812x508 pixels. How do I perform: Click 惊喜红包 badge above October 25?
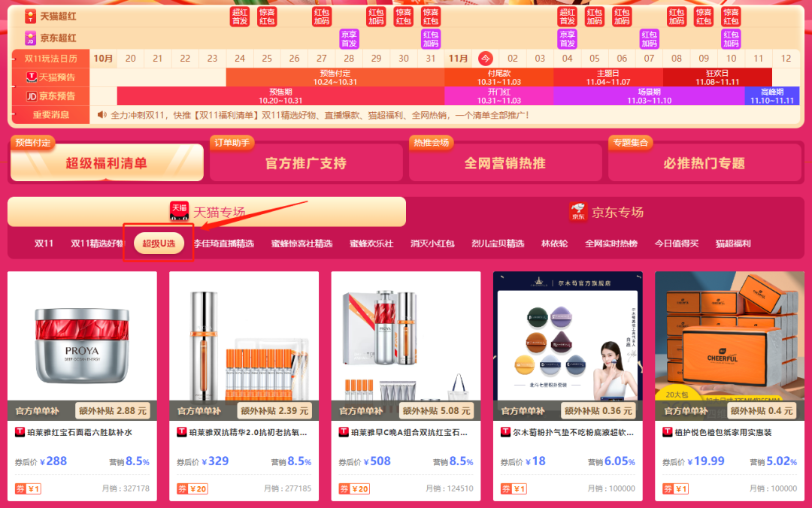pyautogui.click(x=267, y=17)
